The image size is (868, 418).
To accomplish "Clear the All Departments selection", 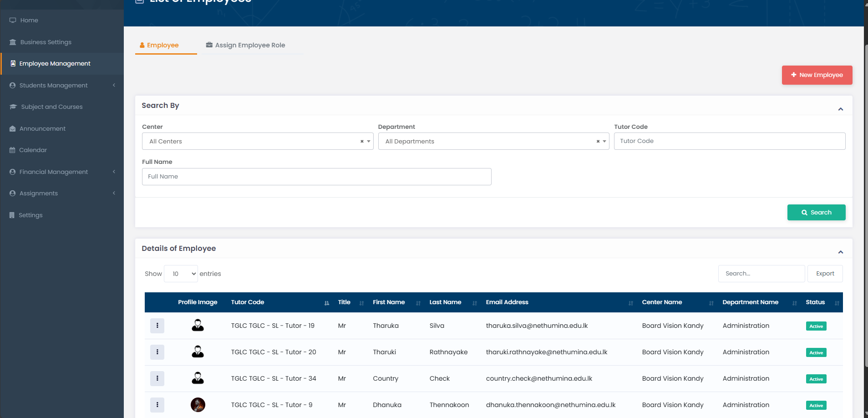I will pos(598,142).
